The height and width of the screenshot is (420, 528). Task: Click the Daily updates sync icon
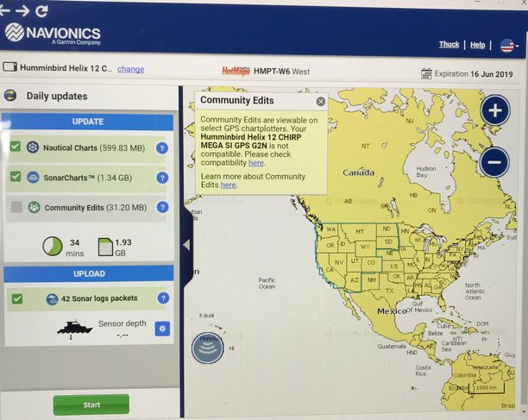tap(10, 96)
